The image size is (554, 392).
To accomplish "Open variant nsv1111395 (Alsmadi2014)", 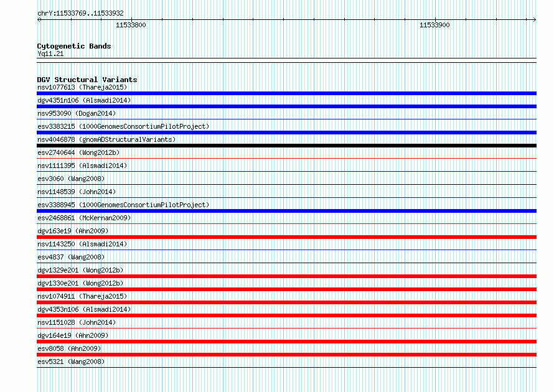I will [x=82, y=166].
